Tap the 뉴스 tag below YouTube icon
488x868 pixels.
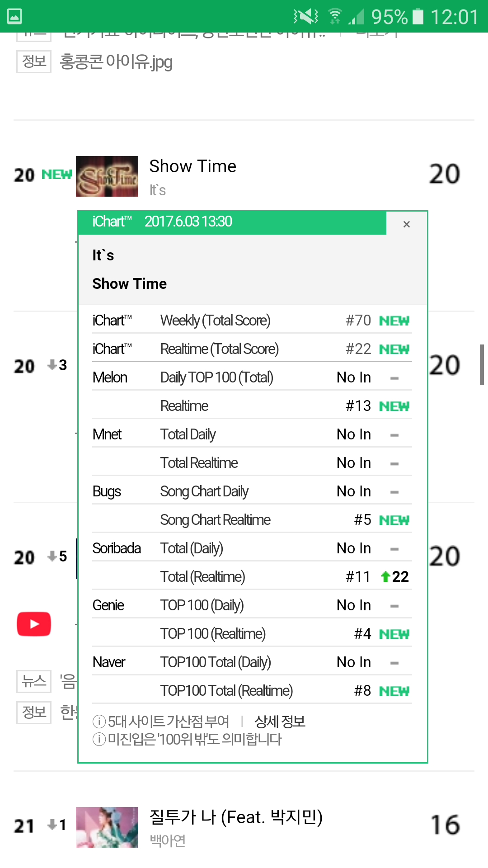[x=34, y=681]
